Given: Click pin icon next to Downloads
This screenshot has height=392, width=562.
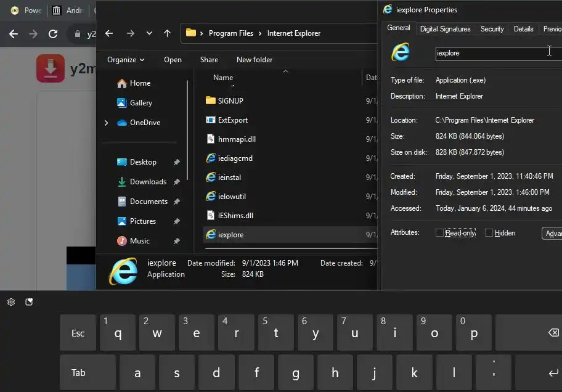Looking at the screenshot, I should (x=177, y=182).
